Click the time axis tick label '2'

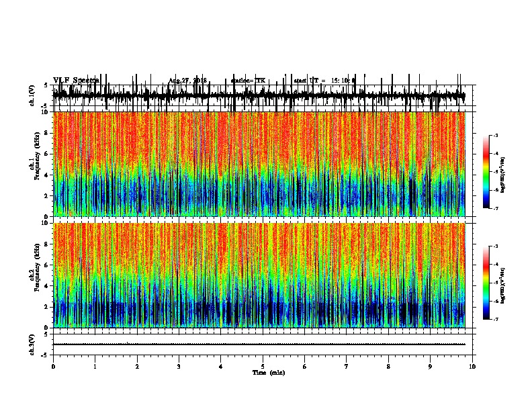pyautogui.click(x=137, y=366)
